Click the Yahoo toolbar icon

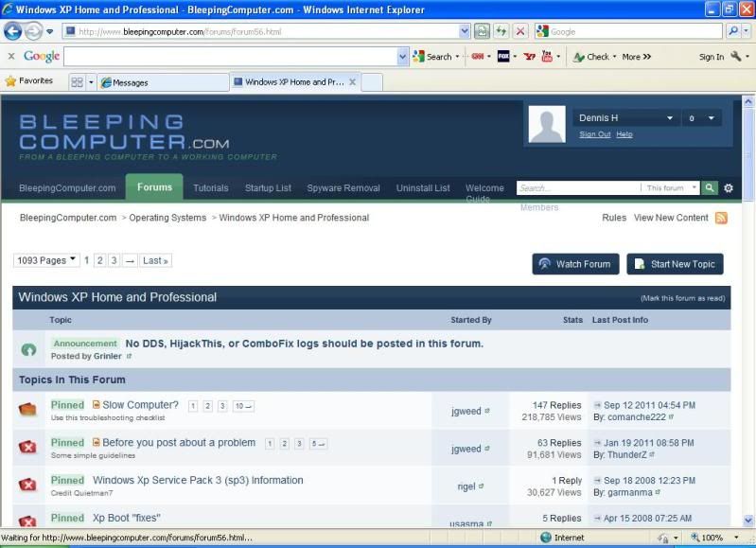click(x=530, y=57)
